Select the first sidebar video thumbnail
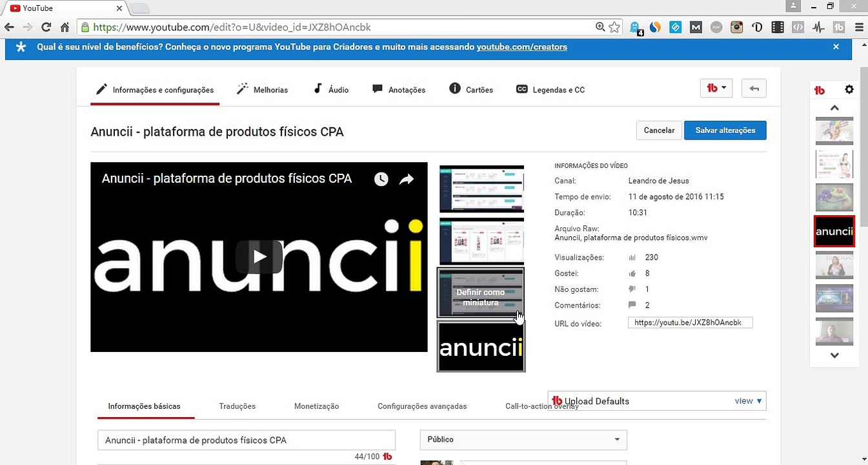Image resolution: width=868 pixels, height=465 pixels. [834, 131]
